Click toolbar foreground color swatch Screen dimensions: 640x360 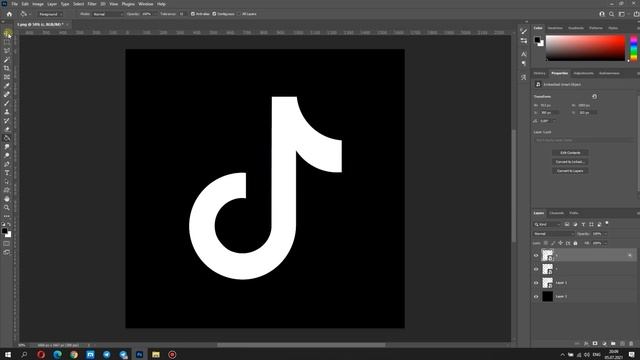click(5, 231)
